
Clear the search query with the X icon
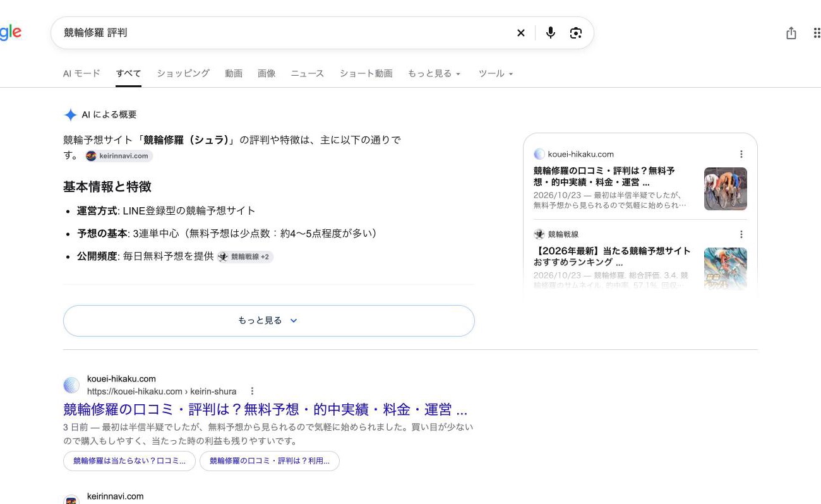click(x=521, y=33)
